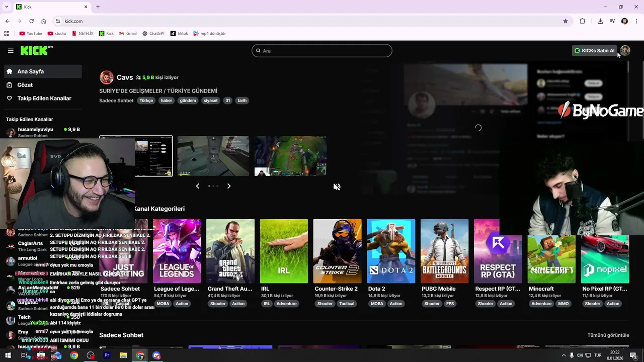This screenshot has width=644, height=362.
Task: Select Ana Sayfa in the sidebar
Action: coord(43,71)
